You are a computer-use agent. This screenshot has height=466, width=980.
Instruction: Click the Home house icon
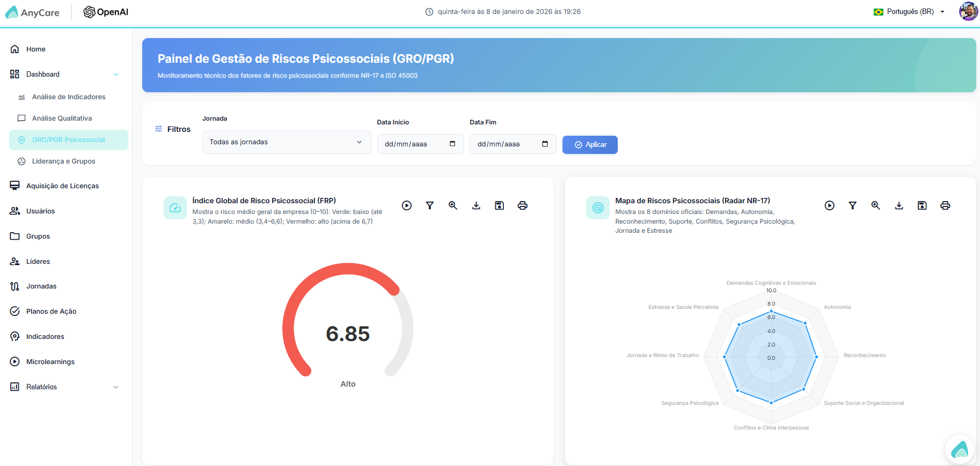[x=15, y=49]
